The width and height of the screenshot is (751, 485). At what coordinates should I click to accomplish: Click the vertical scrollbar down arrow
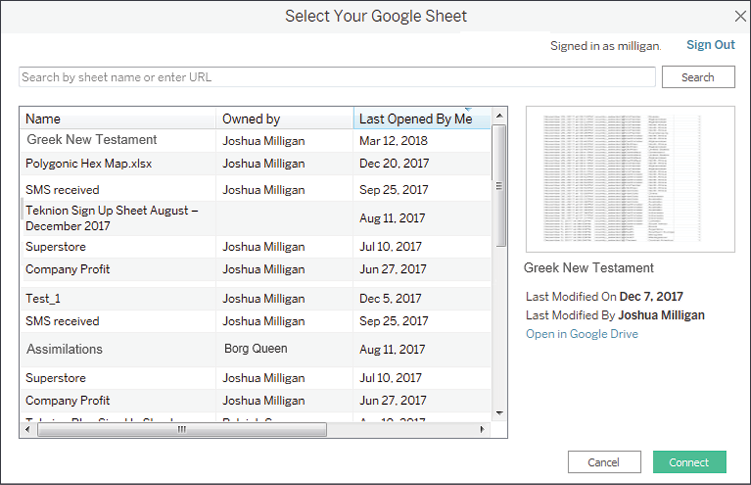[499, 413]
